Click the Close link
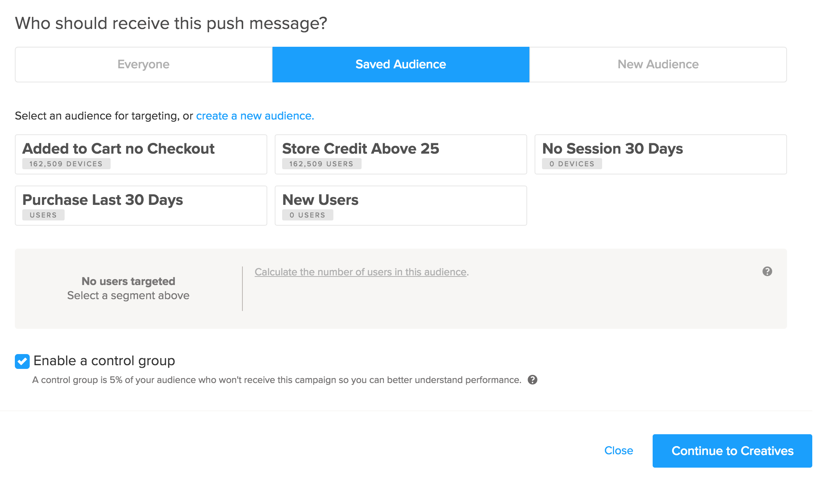The image size is (839, 504). click(618, 451)
